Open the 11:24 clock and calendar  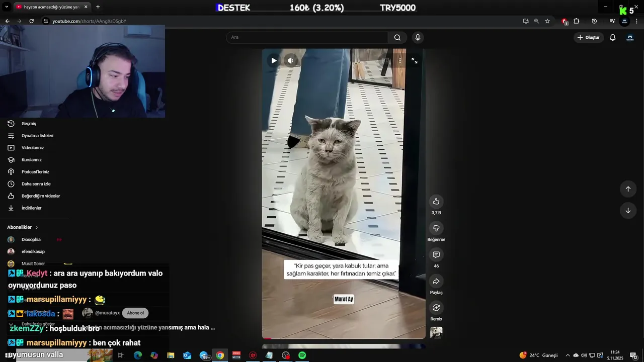615,355
